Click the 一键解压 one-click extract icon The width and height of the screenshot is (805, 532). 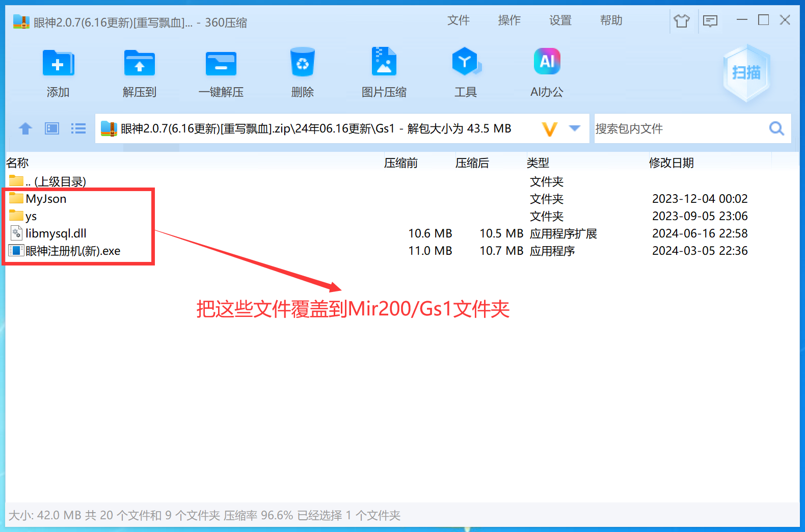(x=221, y=64)
